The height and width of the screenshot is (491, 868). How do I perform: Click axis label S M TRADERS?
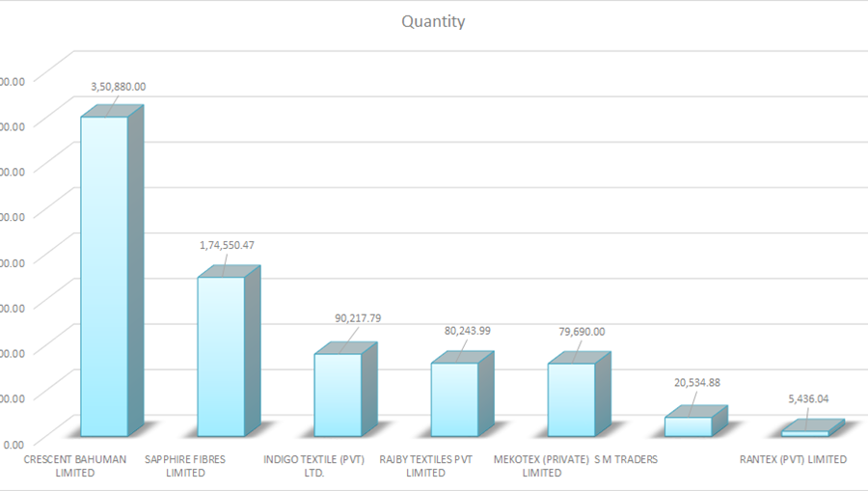pos(626,459)
